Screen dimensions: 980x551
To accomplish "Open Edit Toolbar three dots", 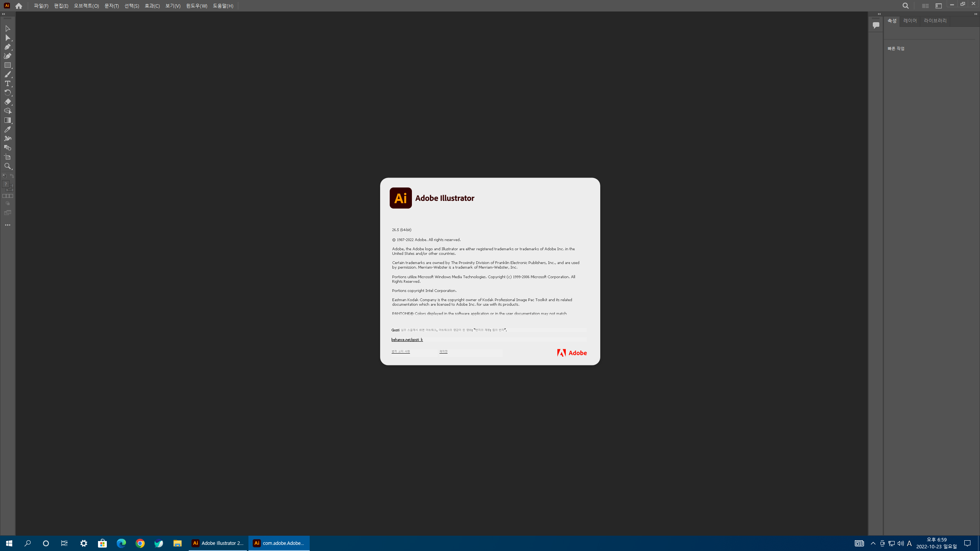I will click(x=7, y=225).
